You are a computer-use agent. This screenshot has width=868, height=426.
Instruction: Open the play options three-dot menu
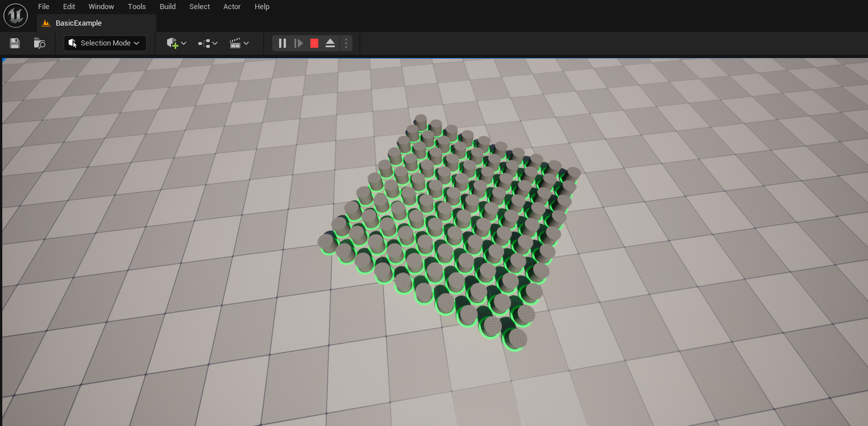click(x=346, y=43)
